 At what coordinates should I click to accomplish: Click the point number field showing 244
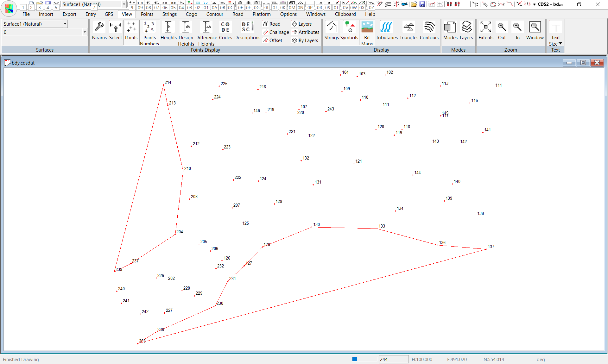(393, 359)
